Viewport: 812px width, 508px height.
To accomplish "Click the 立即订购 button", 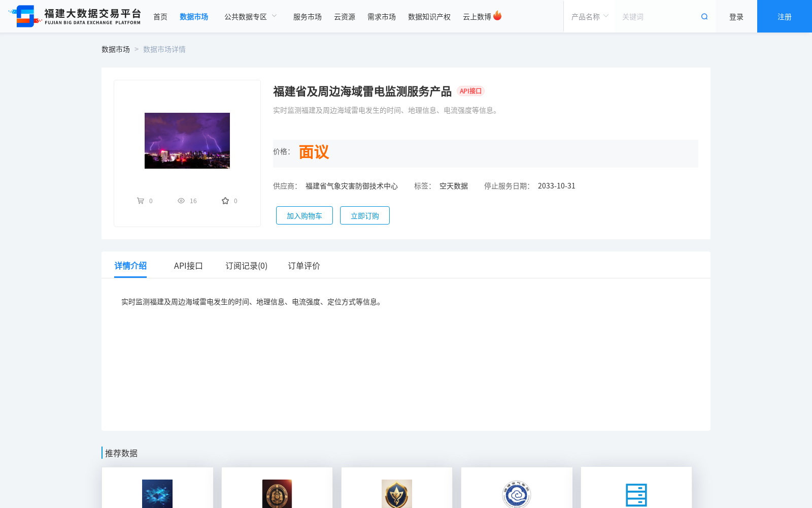I will pyautogui.click(x=365, y=215).
